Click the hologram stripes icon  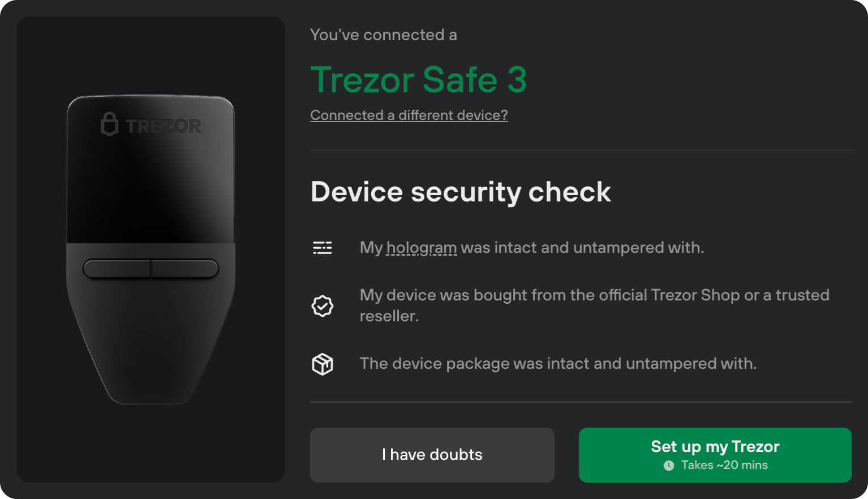click(323, 248)
